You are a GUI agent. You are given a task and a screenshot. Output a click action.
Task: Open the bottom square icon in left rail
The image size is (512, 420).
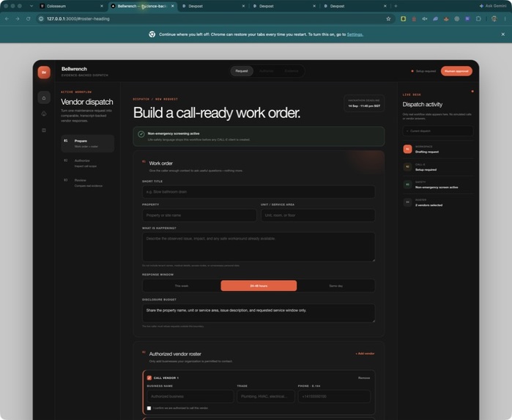pyautogui.click(x=44, y=130)
